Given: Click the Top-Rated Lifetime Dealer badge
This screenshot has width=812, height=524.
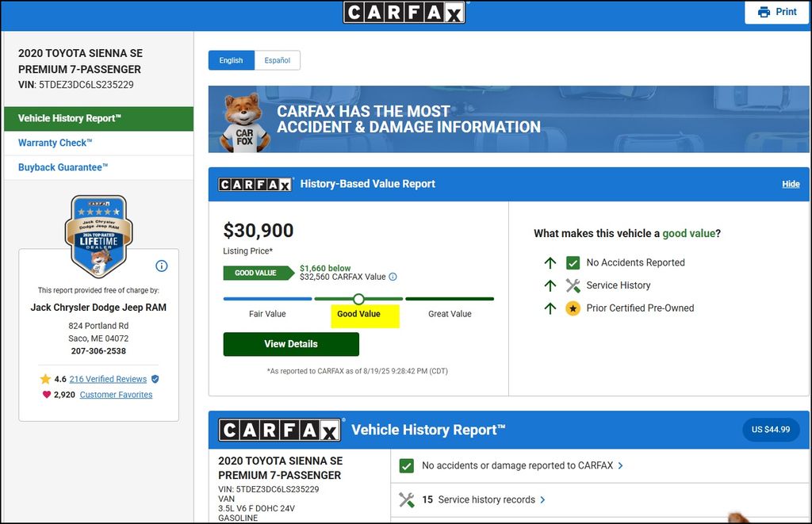Looking at the screenshot, I should pos(99,236).
